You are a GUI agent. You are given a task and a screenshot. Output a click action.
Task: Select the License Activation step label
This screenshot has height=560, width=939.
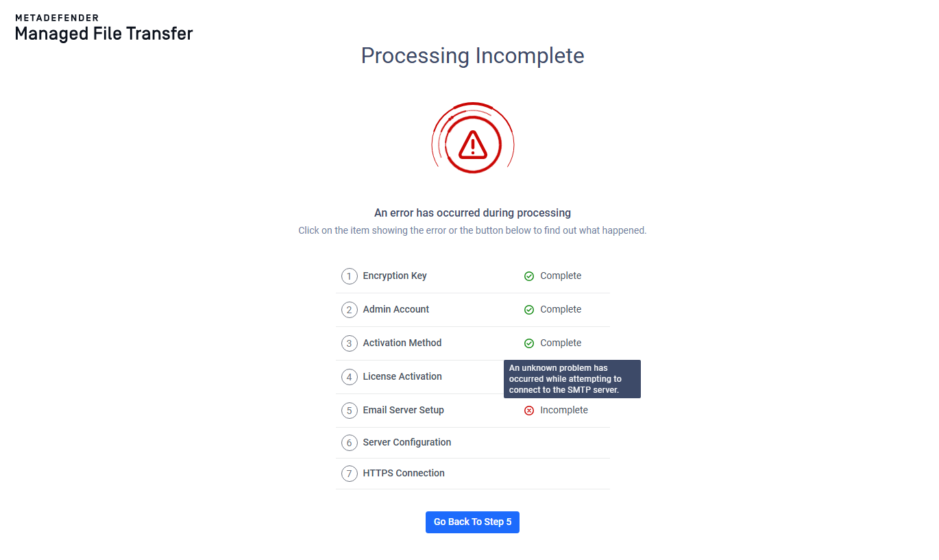pos(402,376)
